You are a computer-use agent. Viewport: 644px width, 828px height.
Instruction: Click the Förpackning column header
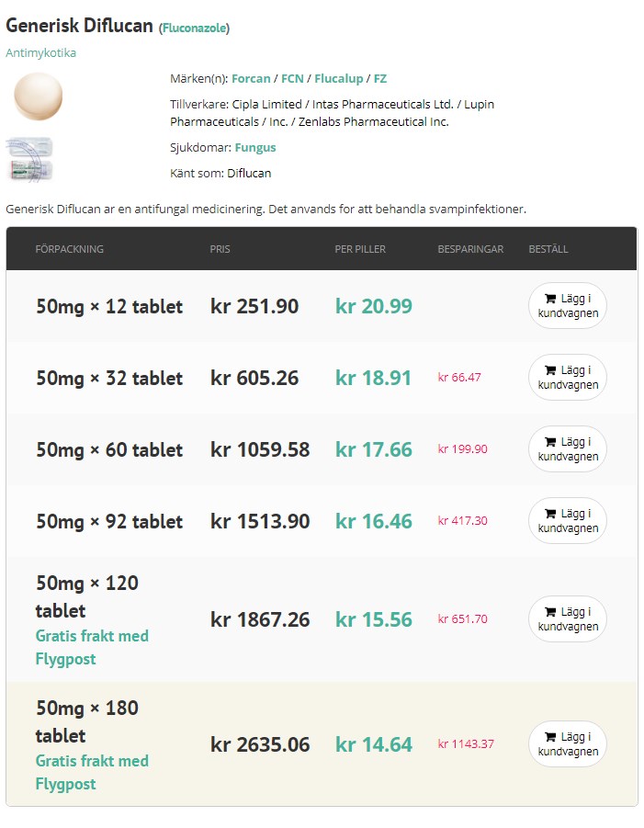[x=70, y=249]
